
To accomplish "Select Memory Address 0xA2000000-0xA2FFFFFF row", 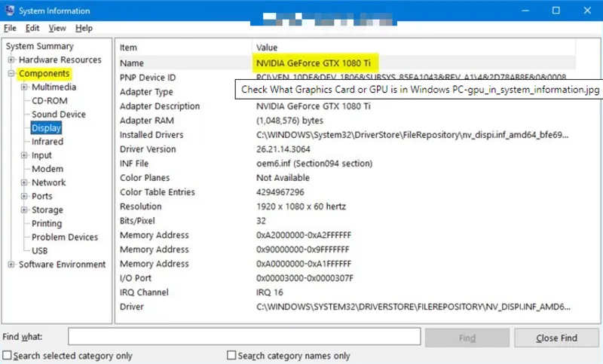I will [346, 235].
